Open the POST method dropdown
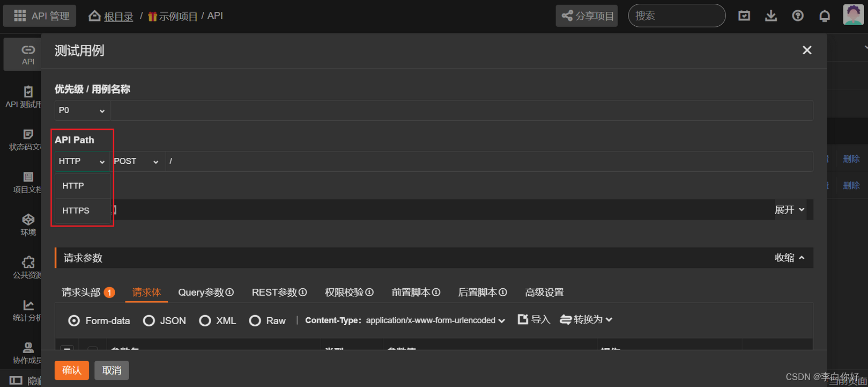 coord(136,161)
